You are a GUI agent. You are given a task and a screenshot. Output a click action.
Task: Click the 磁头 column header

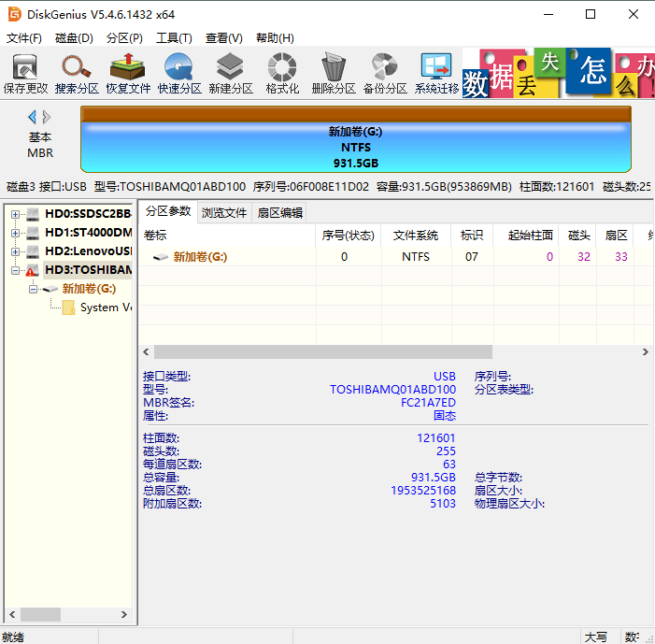click(x=578, y=236)
